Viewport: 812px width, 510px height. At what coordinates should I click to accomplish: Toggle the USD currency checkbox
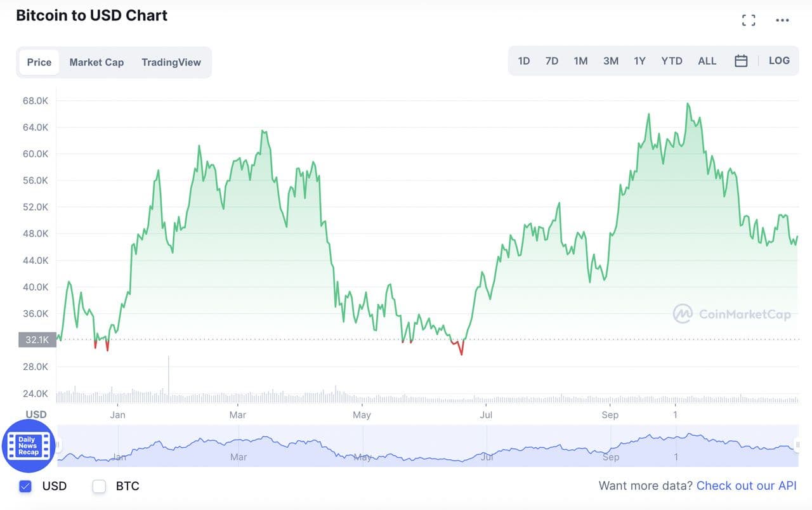25,487
